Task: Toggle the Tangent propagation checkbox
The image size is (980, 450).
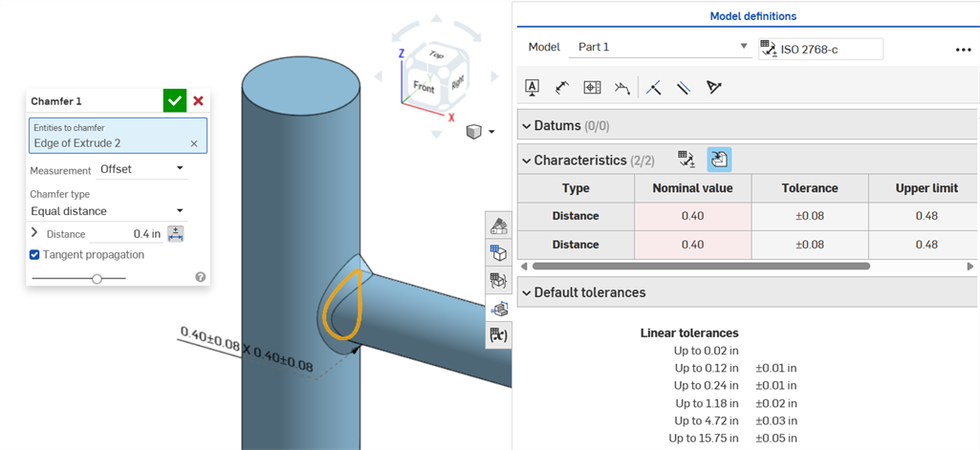Action: click(x=35, y=255)
